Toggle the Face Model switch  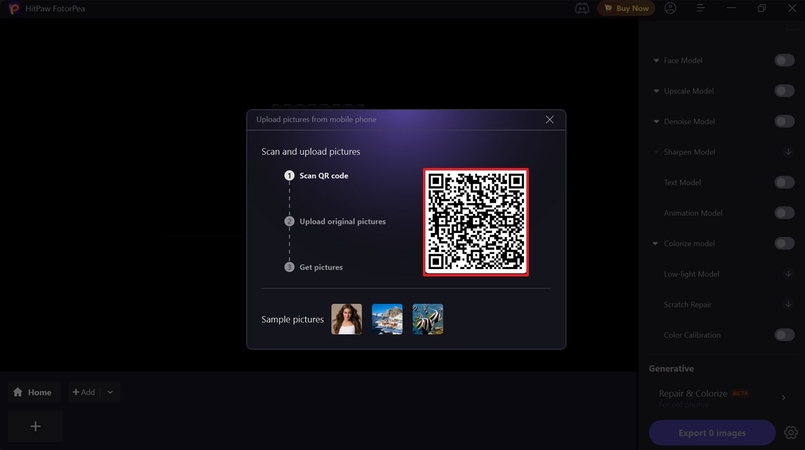[784, 61]
